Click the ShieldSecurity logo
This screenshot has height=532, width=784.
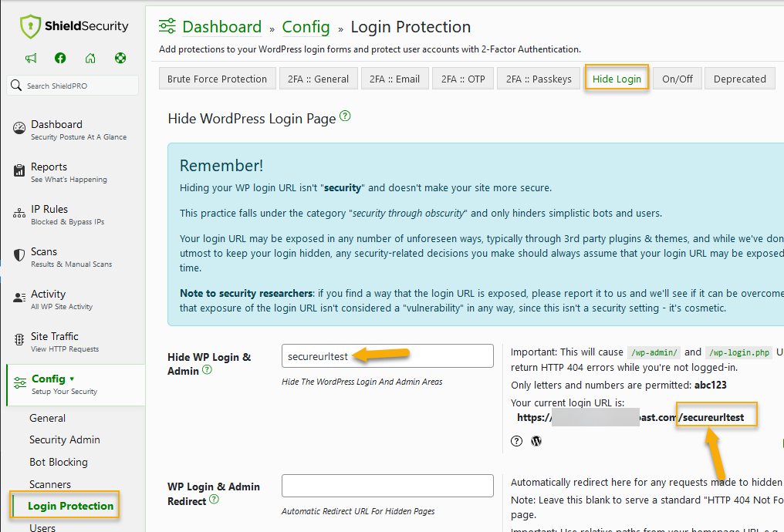(x=74, y=26)
